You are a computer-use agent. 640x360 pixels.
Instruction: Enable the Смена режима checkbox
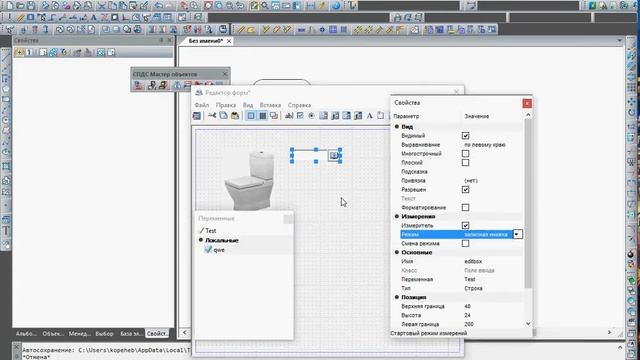[x=465, y=243]
